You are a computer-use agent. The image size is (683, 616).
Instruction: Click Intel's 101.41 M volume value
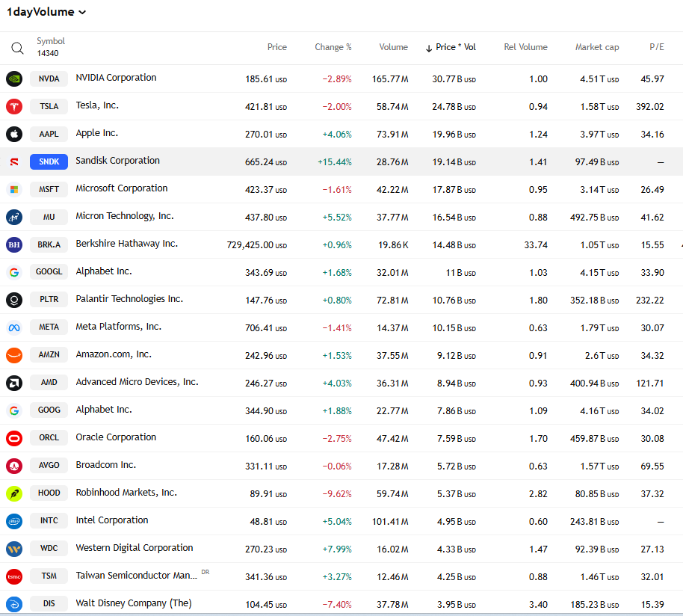pos(390,522)
